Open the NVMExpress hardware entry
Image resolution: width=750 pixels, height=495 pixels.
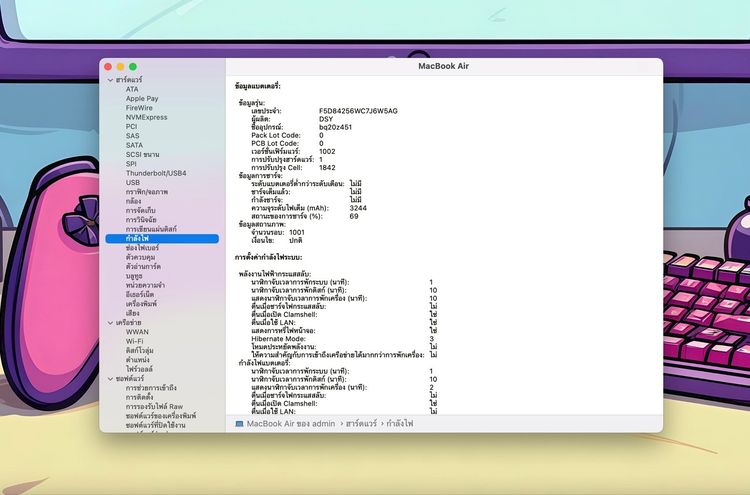(147, 117)
